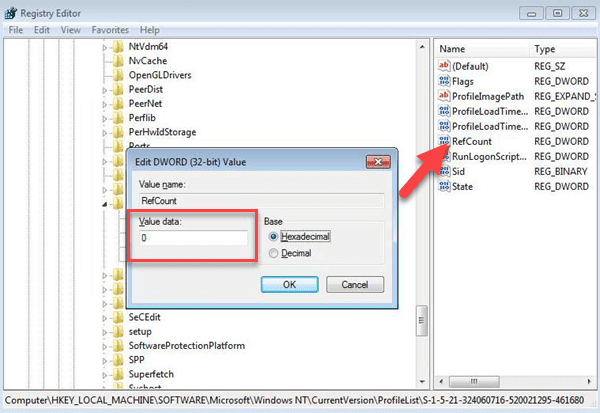This screenshot has height=413, width=600.
Task: Click the RefCount binary value icon
Action: 444,141
